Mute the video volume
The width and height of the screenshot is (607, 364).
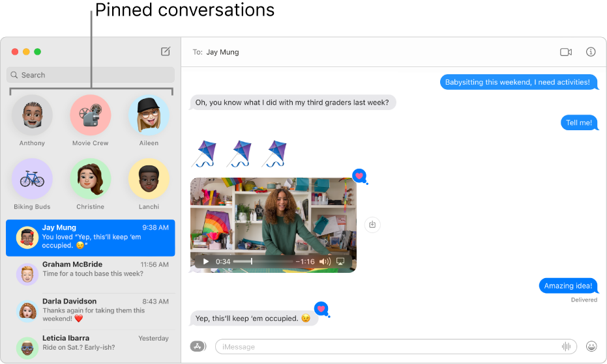point(325,262)
